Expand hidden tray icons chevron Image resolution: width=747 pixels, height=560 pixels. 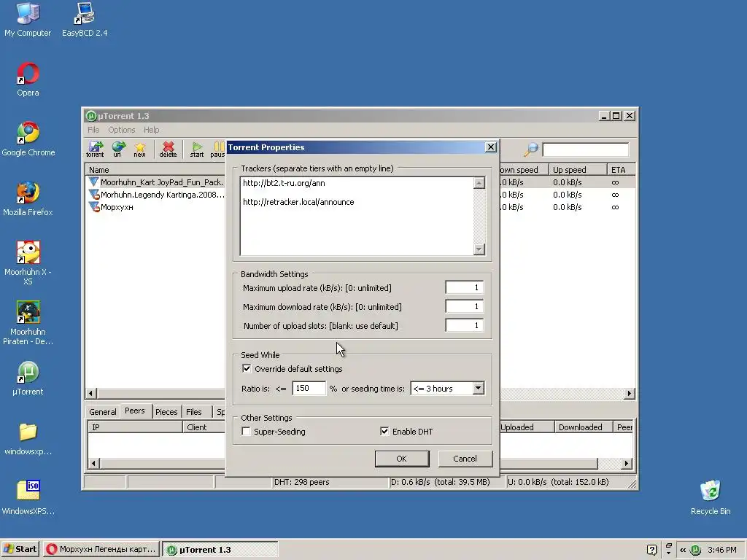coord(683,550)
